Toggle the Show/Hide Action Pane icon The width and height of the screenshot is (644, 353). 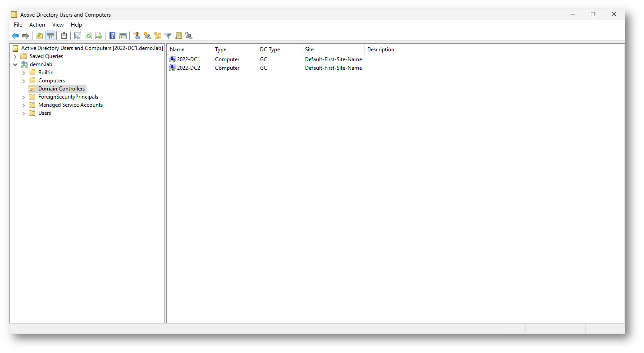[123, 36]
